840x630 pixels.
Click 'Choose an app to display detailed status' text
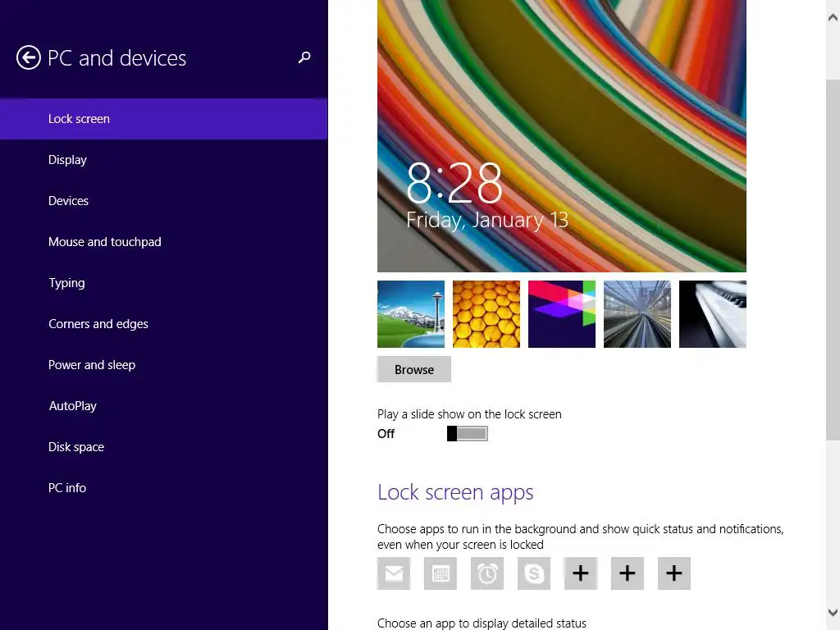tap(482, 623)
